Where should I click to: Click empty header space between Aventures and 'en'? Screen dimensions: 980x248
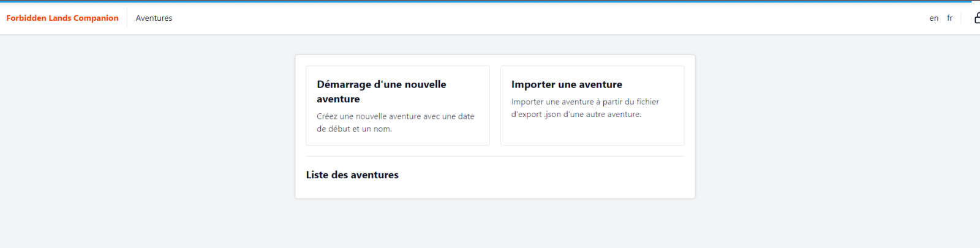click(551, 18)
